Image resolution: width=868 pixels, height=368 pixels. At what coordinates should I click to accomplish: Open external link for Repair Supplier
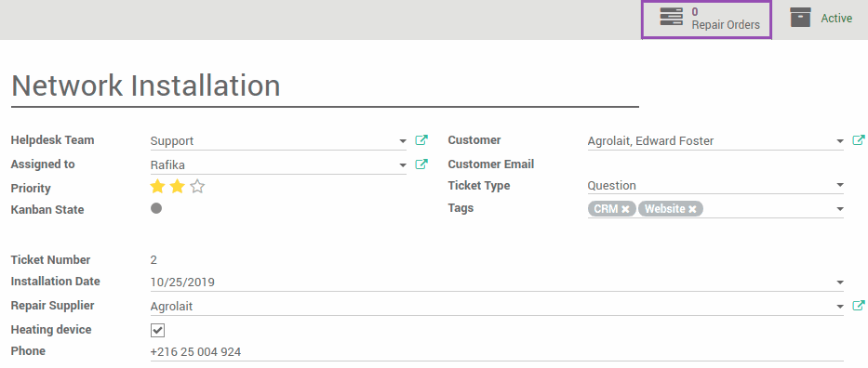point(859,306)
